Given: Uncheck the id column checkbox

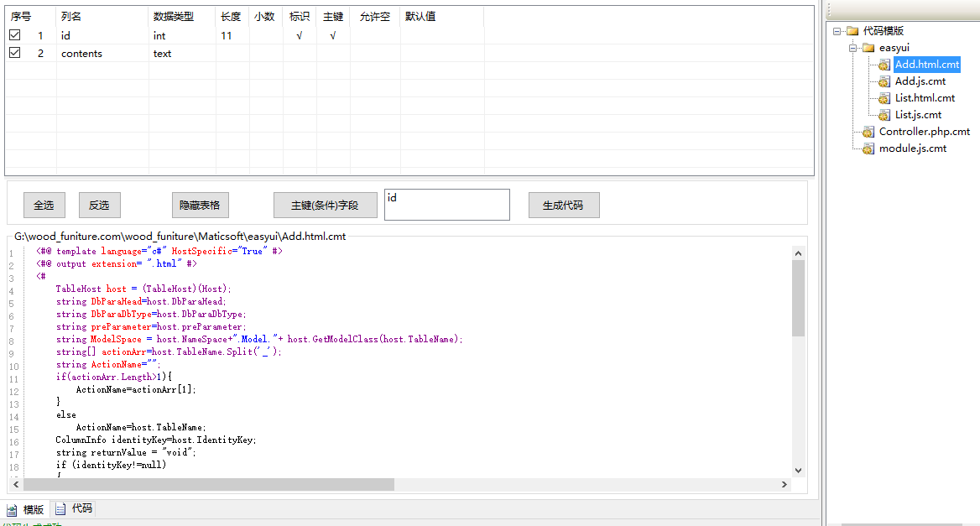Looking at the screenshot, I should click(x=15, y=35).
